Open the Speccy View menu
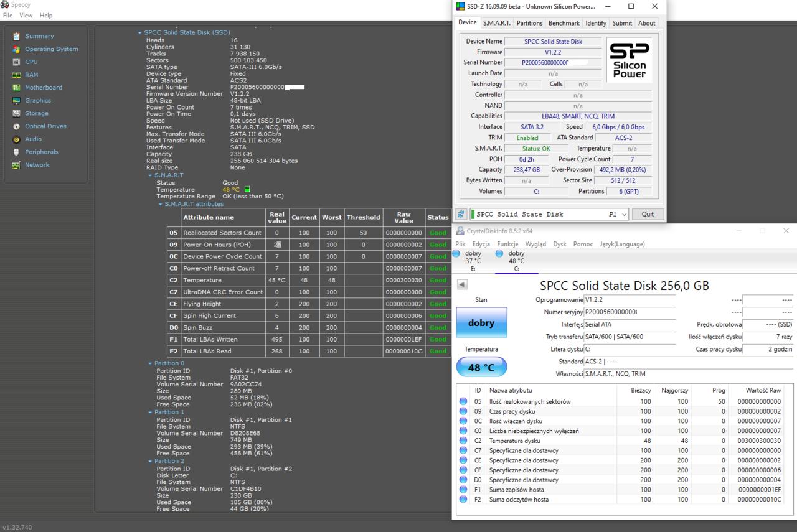The width and height of the screenshot is (797, 532). point(26,15)
